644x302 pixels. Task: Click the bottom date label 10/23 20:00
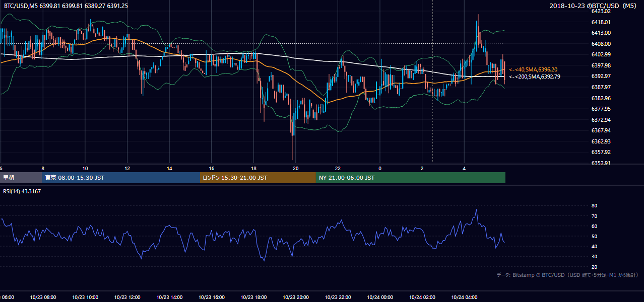296,297
